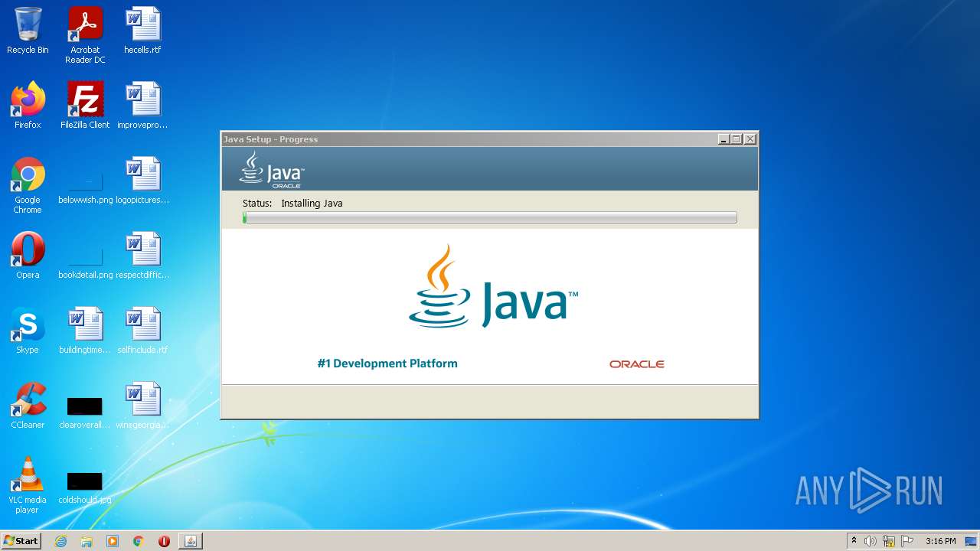This screenshot has height=551, width=980.
Task: Open the Google Chrome desktop shortcut
Action: click(x=28, y=185)
